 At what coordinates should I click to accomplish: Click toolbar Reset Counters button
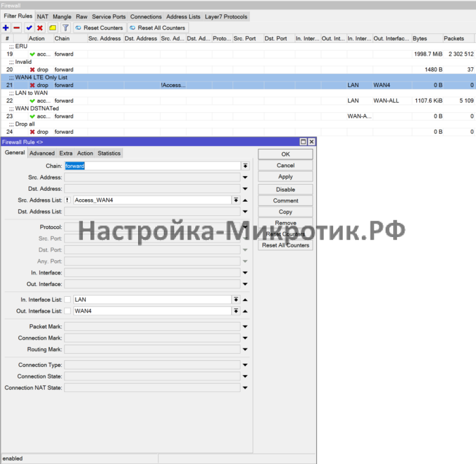99,28
